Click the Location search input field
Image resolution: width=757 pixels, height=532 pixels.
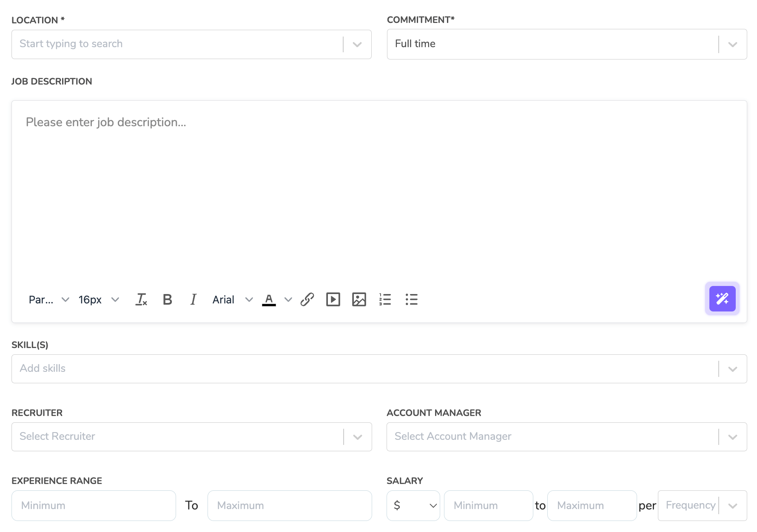point(179,44)
